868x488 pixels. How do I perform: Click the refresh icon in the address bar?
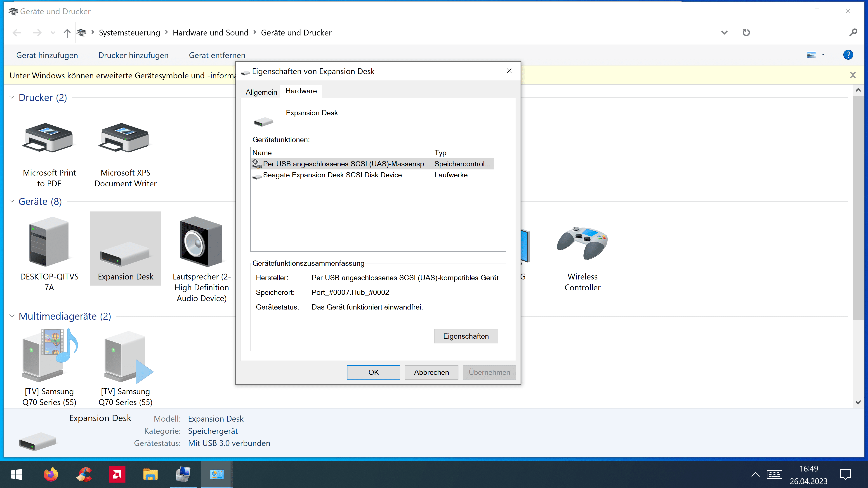point(746,33)
